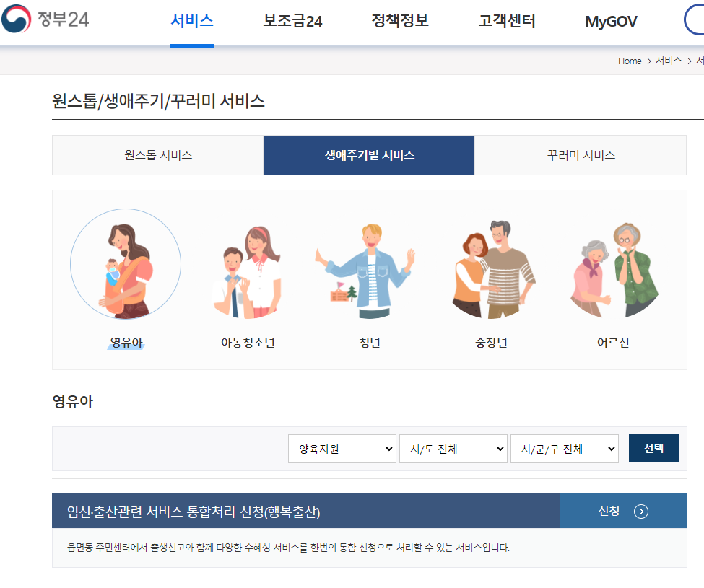Open the 양육지원 service type dropdown
Screen dimensions: 704x588
[342, 448]
